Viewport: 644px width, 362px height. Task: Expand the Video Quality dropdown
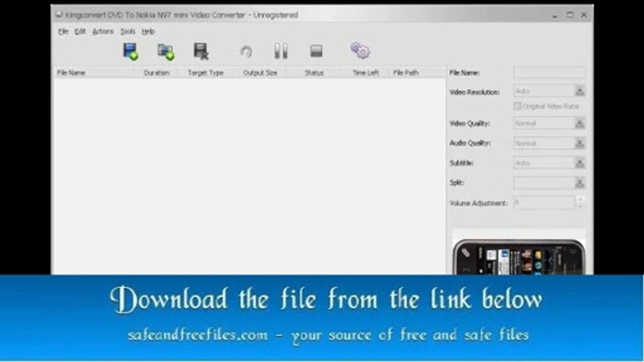coord(580,123)
